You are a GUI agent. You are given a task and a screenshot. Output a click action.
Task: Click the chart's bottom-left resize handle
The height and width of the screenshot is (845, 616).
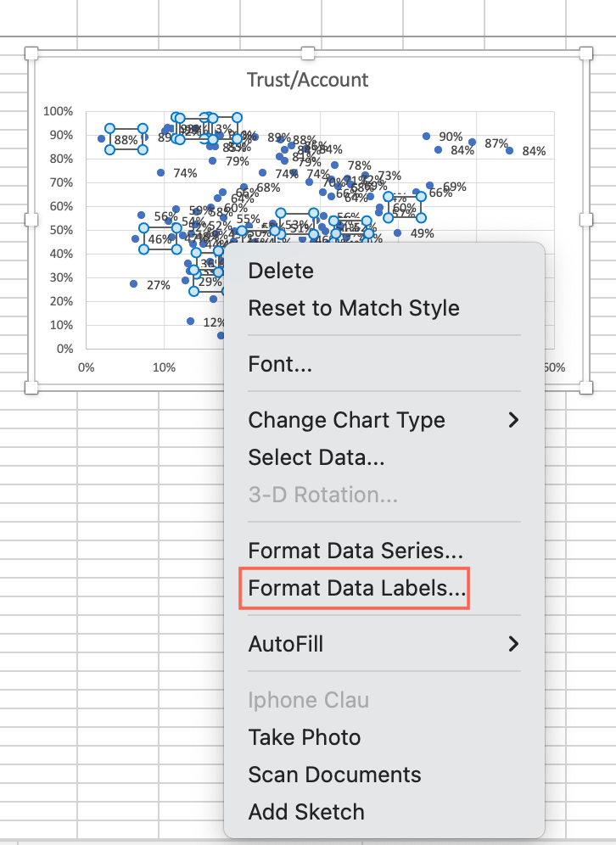coord(31,388)
